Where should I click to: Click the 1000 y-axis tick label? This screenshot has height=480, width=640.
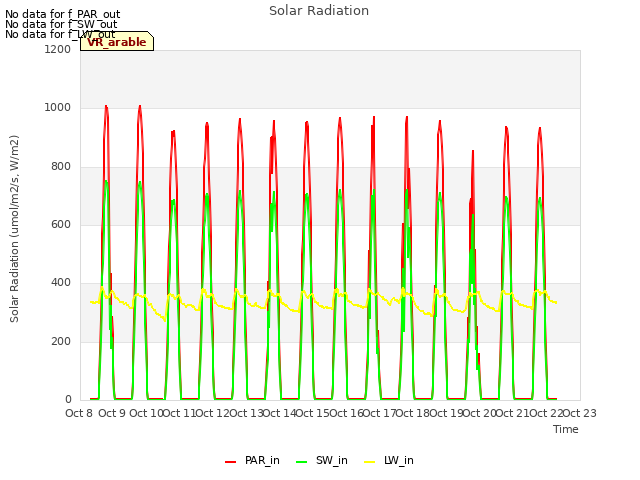coord(58,108)
